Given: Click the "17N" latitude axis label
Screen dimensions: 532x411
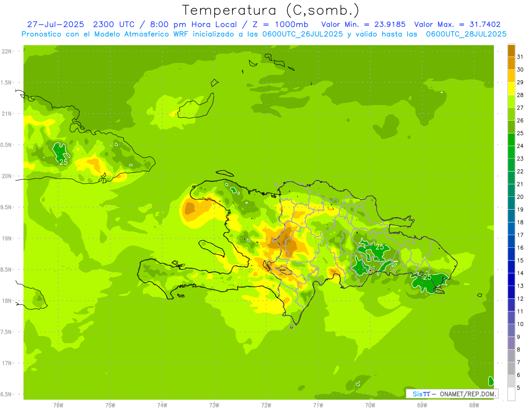Looking at the screenshot, I should (x=7, y=363).
